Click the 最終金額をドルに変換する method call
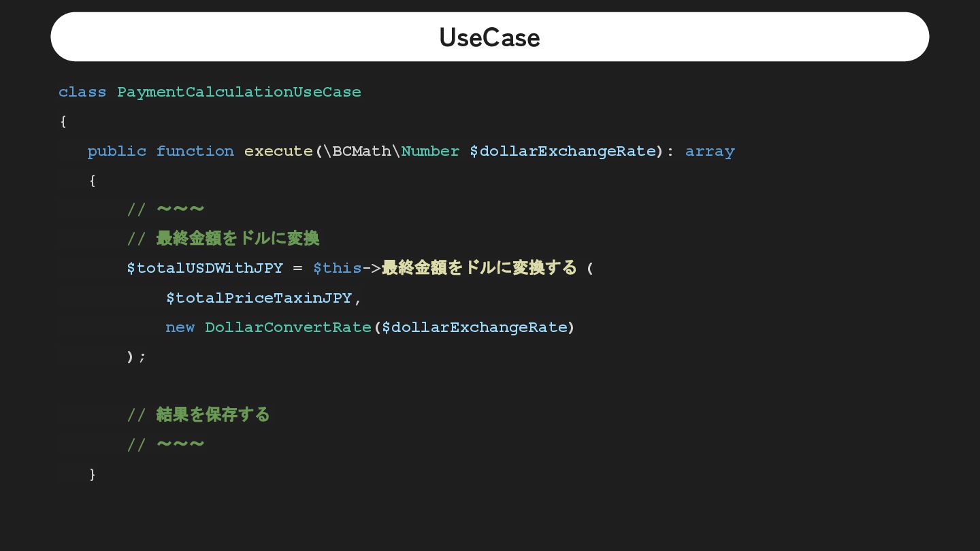 tap(479, 267)
